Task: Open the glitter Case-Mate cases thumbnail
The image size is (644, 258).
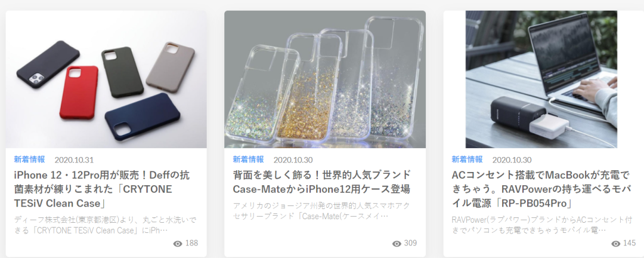Action: coord(325,79)
